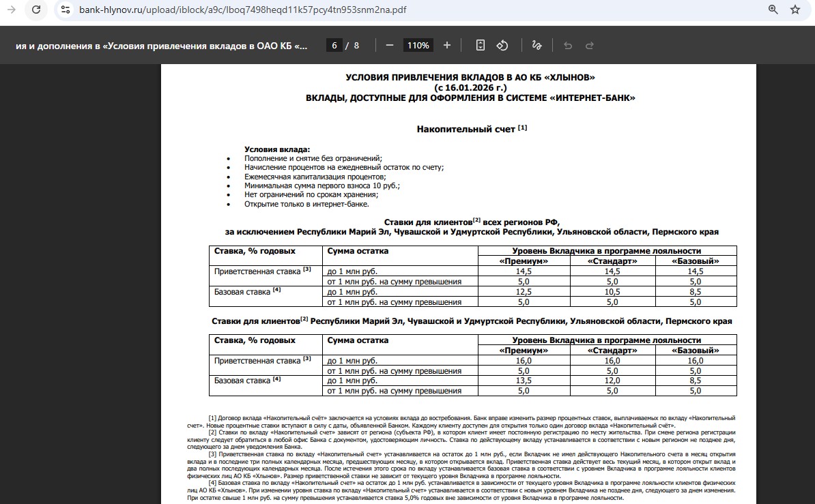Image resolution: width=815 pixels, height=504 pixels.
Task: Click the page number field showing 6
Action: (334, 45)
